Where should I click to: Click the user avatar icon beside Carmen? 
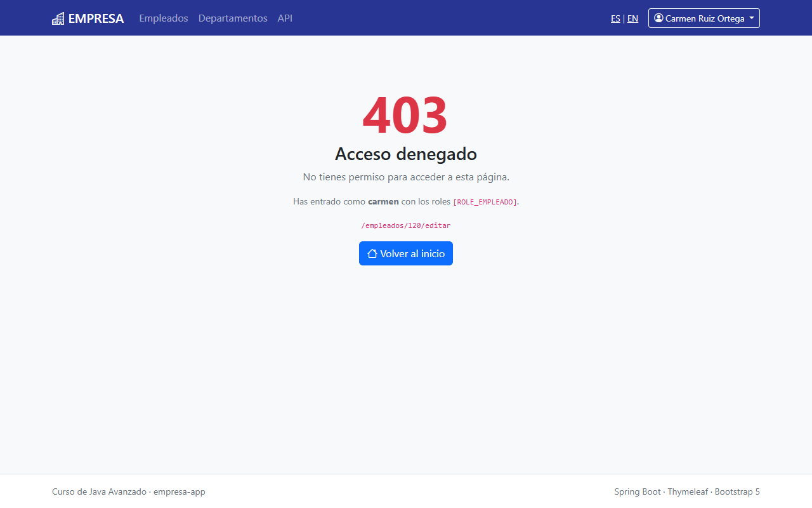pos(658,18)
